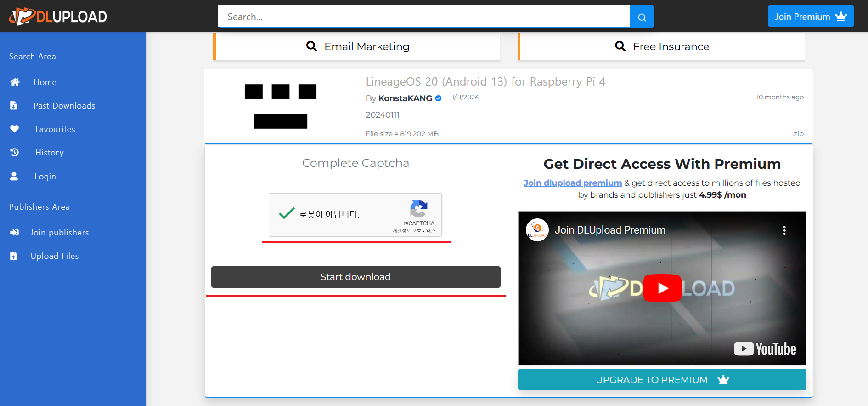The width and height of the screenshot is (868, 406).
Task: Click the 10 months ago text
Action: pos(780,97)
